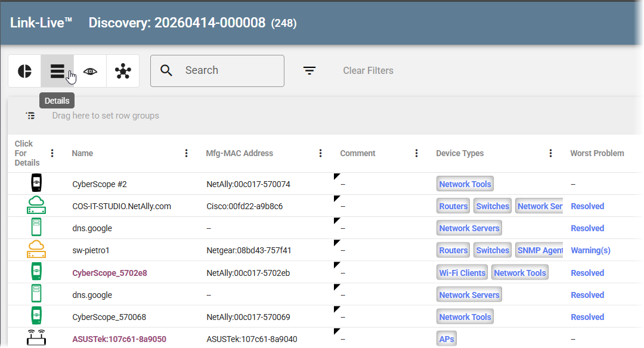This screenshot has height=348, width=644.
Task: Open the CyberScope_5702e8 name link
Action: click(x=109, y=273)
